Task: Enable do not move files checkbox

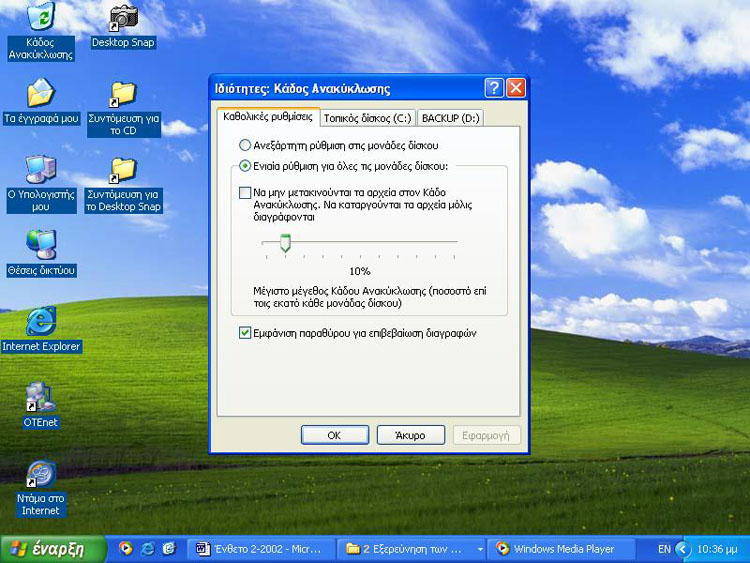Action: 244,193
